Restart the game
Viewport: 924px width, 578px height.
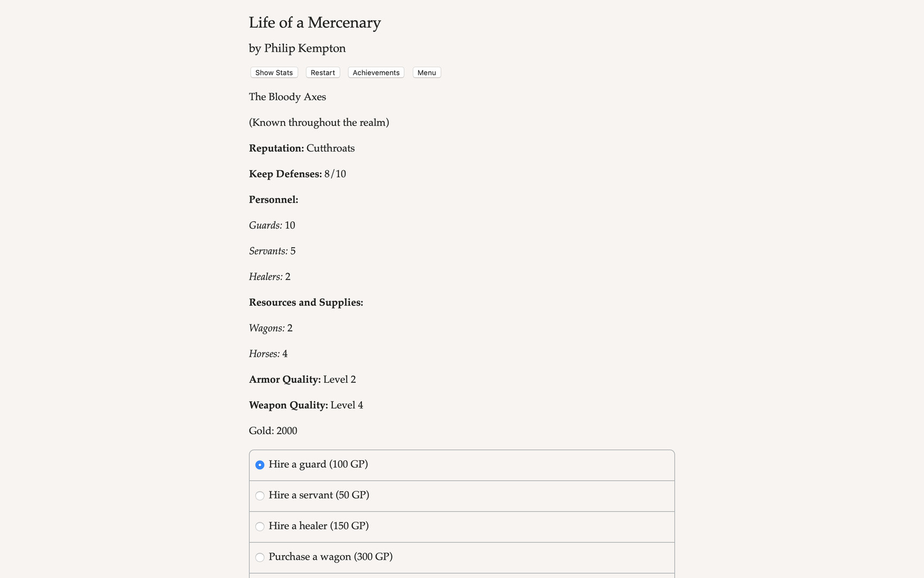tap(322, 72)
